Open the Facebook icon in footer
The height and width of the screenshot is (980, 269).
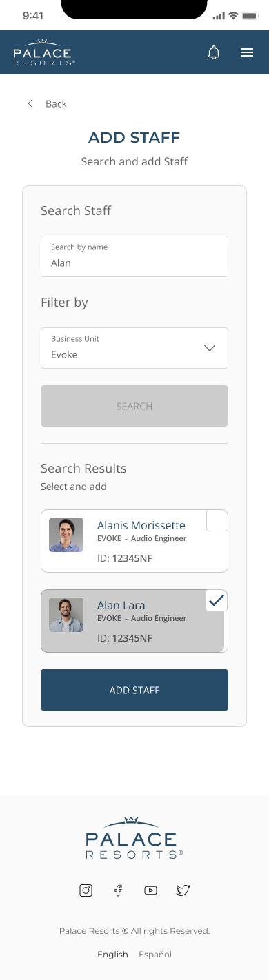click(x=119, y=890)
